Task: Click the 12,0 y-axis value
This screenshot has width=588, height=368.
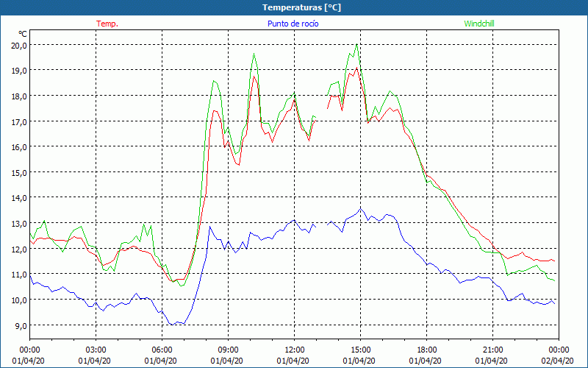Action: pyautogui.click(x=19, y=249)
